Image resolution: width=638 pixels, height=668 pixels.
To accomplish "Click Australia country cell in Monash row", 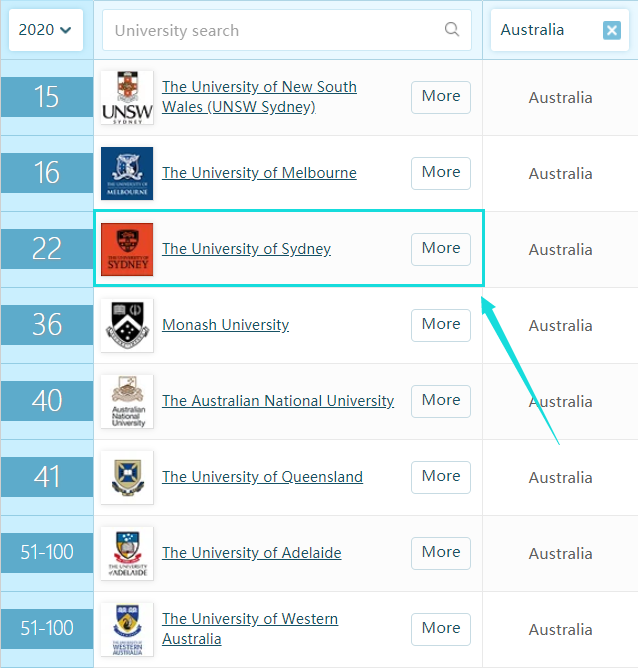I will [560, 326].
